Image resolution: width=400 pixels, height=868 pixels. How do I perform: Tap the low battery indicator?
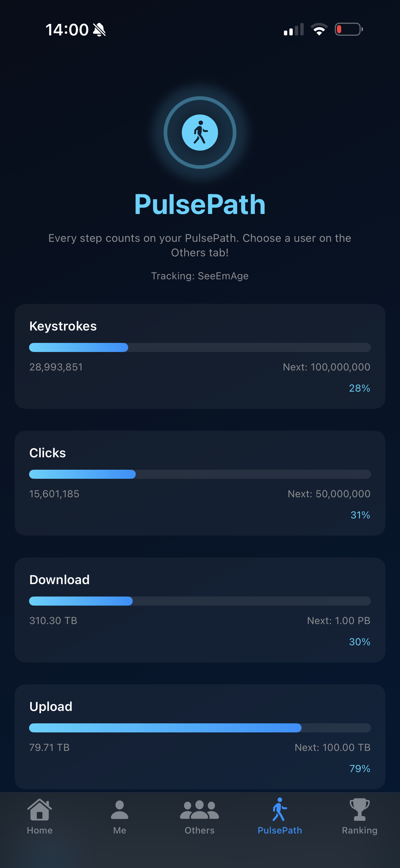point(349,29)
